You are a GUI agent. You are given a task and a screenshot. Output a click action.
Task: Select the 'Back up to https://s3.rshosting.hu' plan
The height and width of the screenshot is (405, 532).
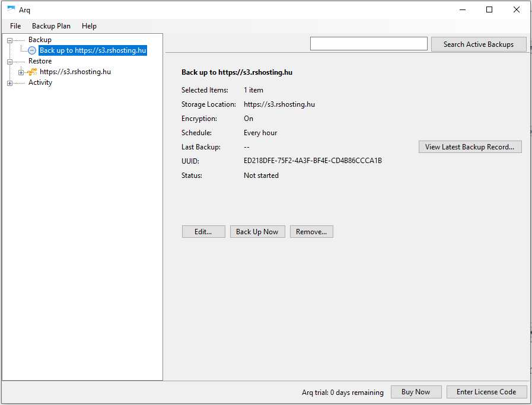[x=93, y=50]
